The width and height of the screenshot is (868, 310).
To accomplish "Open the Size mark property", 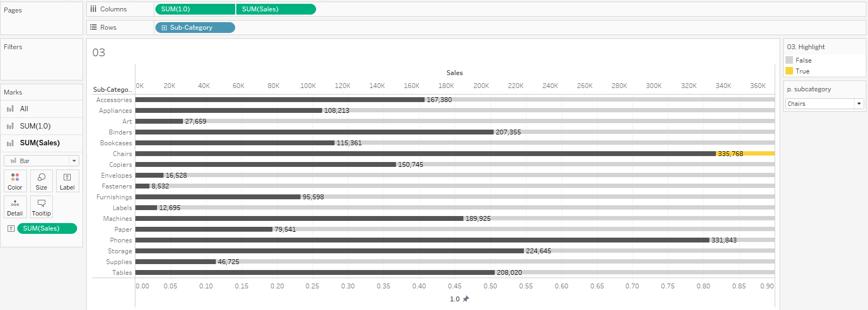I will [x=42, y=181].
